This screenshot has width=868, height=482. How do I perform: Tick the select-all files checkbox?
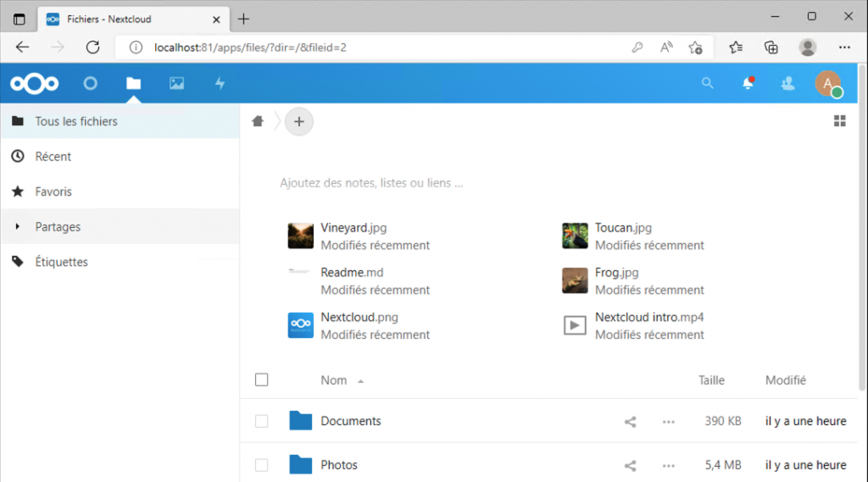[262, 380]
